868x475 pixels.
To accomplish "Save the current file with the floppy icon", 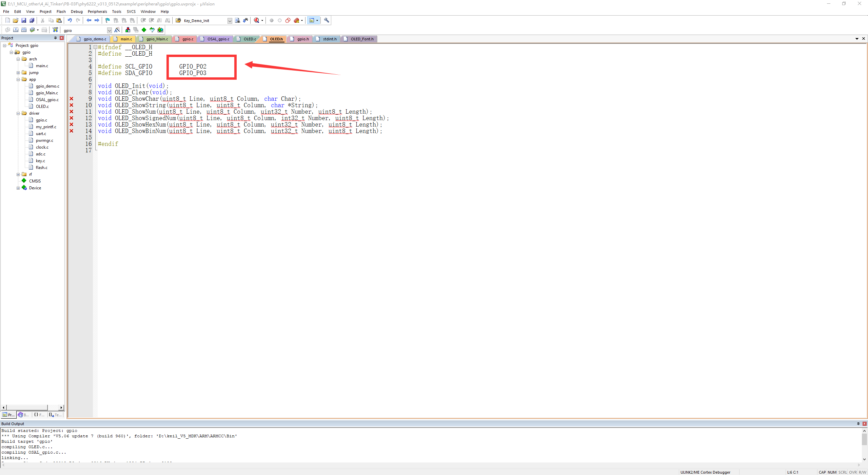I will (24, 20).
